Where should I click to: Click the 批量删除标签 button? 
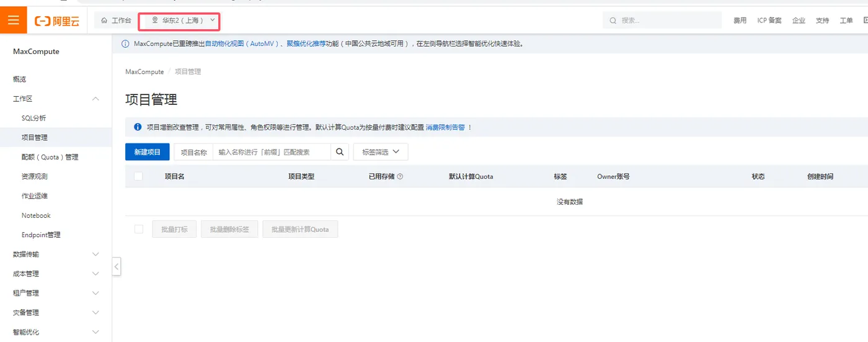[229, 229]
